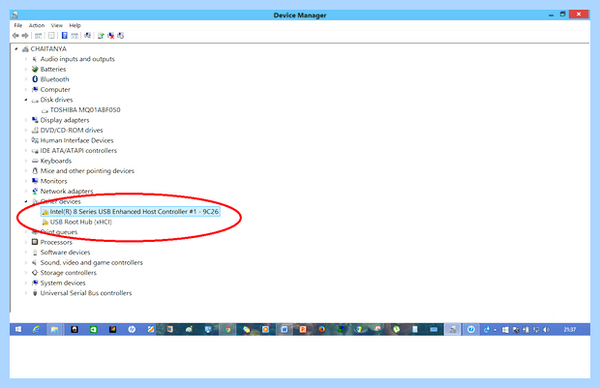Select the Disk drives category
The width and height of the screenshot is (600, 388).
click(x=57, y=100)
